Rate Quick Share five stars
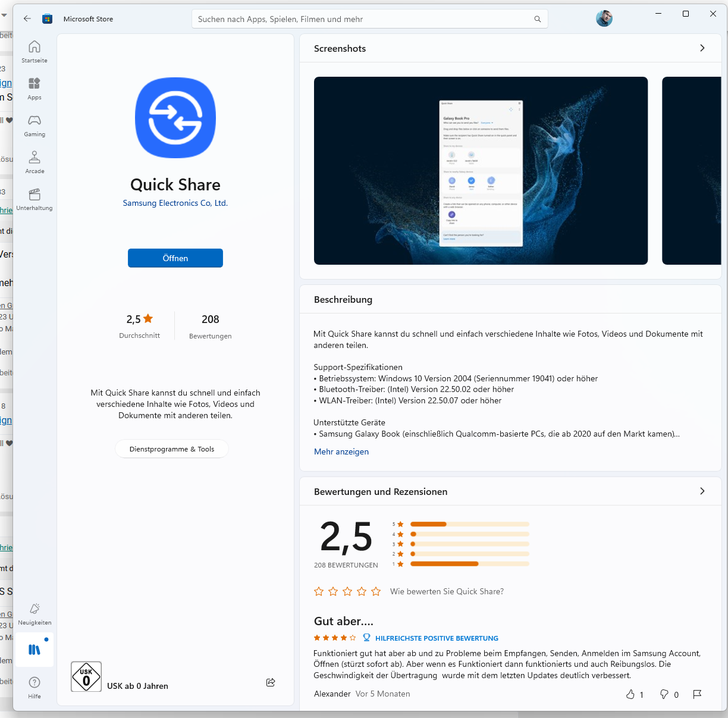Image resolution: width=728 pixels, height=718 pixels. tap(376, 591)
